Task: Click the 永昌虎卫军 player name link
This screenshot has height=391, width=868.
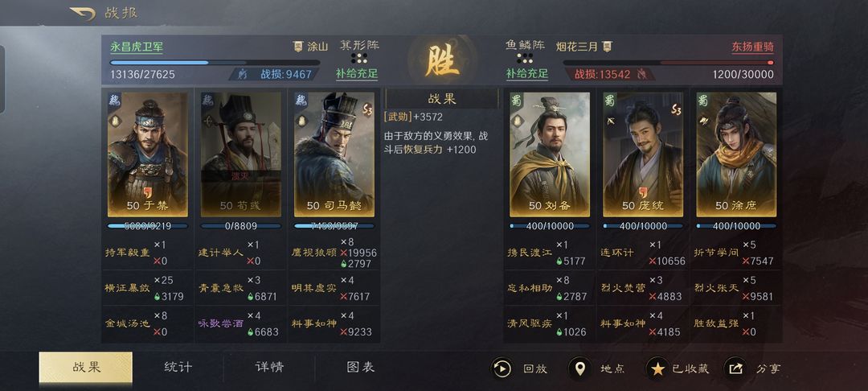Action: click(137, 47)
